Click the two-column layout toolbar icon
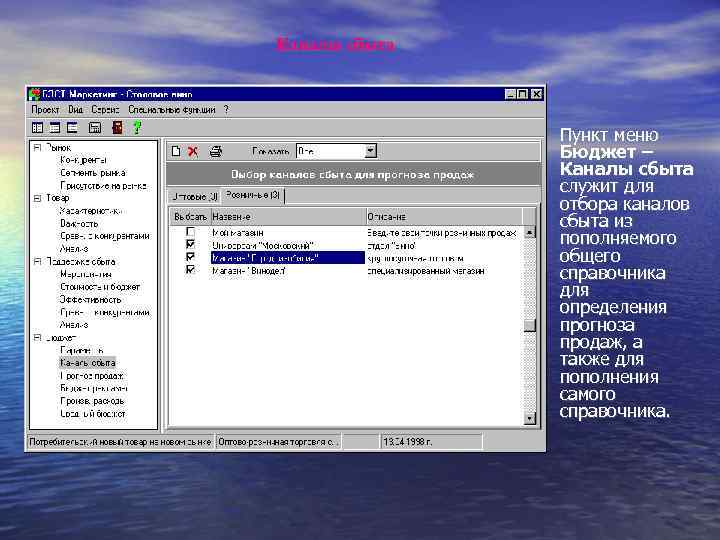Screen dimensions: 720x540 click(38, 128)
